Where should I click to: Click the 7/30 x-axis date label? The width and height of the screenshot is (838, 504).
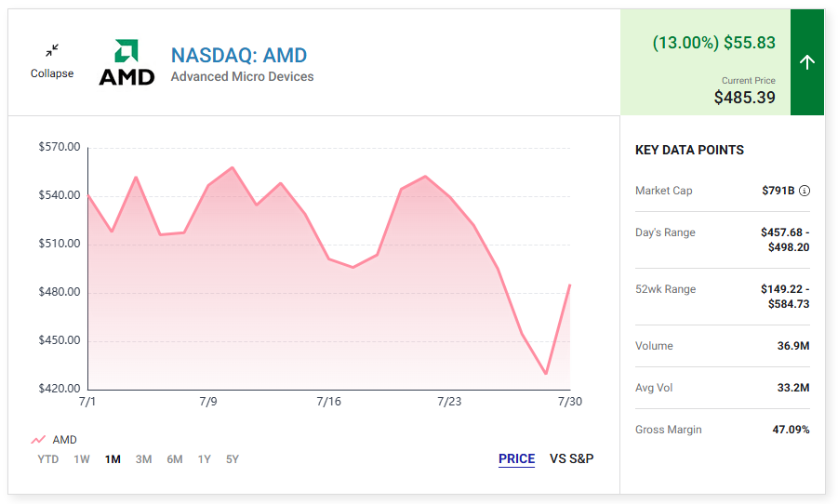(x=570, y=402)
